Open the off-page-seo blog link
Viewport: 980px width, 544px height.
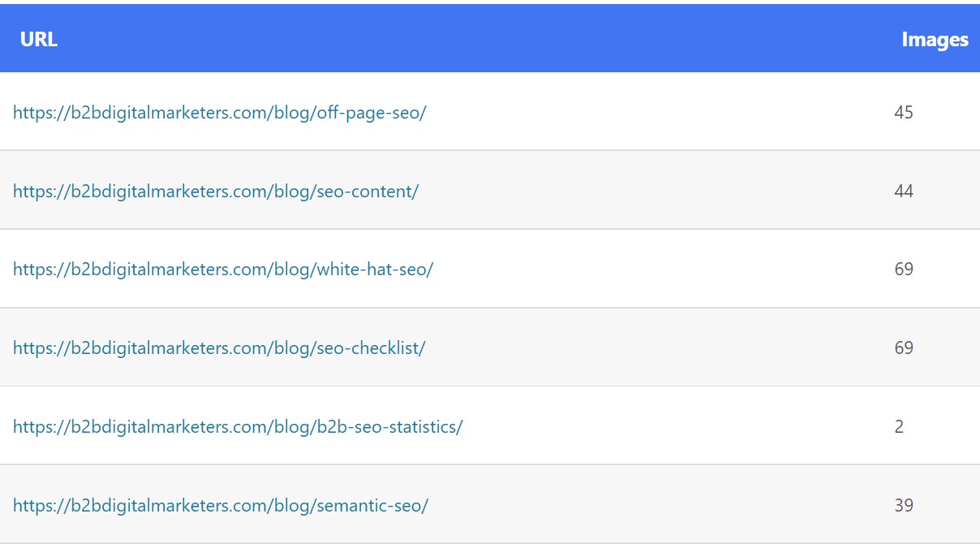pos(220,113)
